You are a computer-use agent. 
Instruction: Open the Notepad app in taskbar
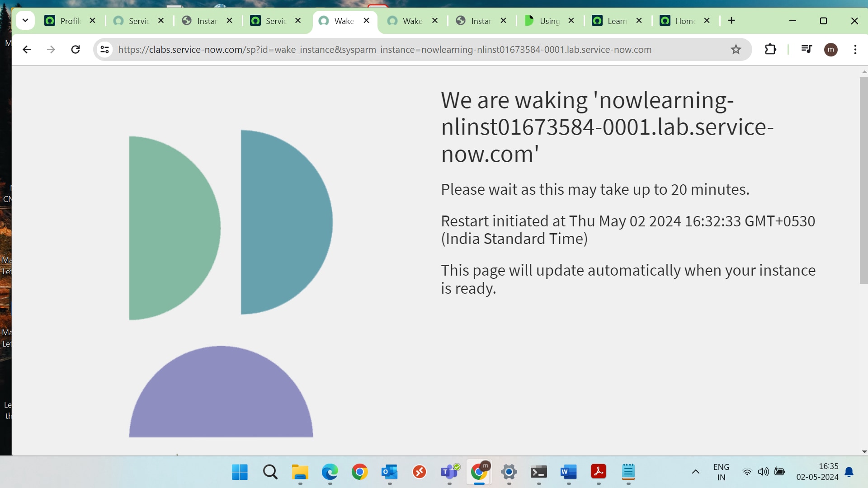(628, 472)
